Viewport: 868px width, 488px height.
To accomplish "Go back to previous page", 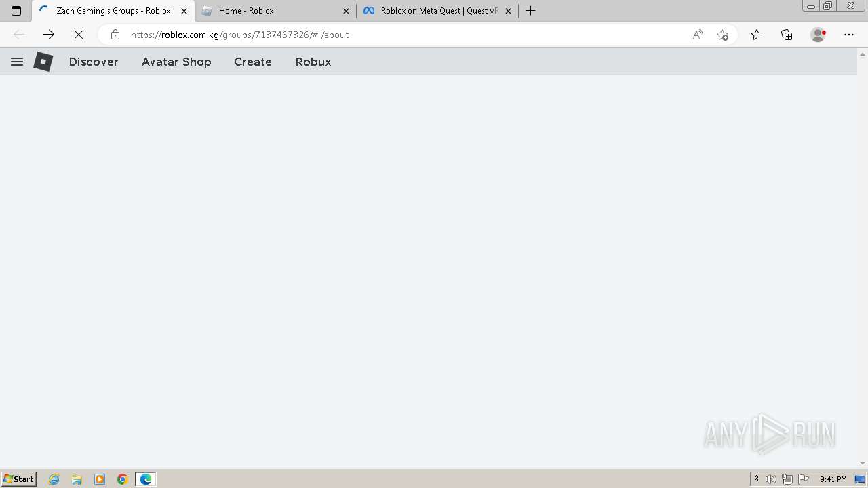I will point(19,35).
